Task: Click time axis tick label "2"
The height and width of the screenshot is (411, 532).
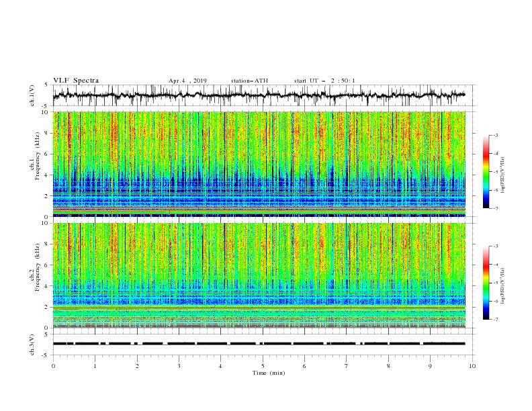Action: click(137, 366)
